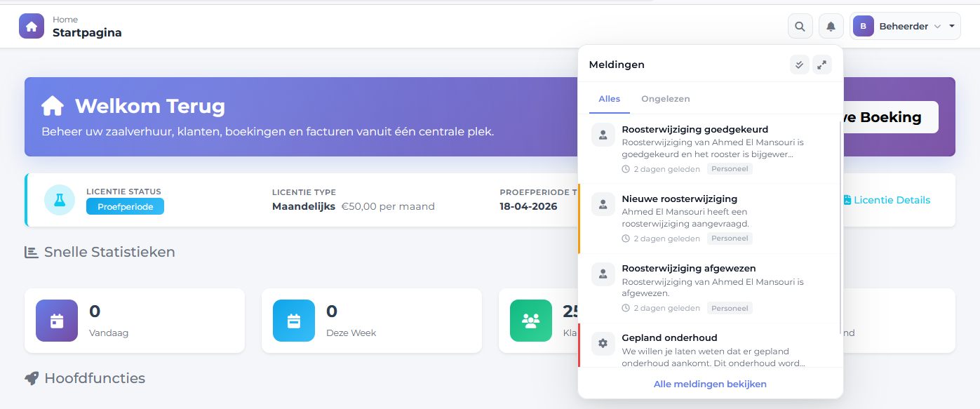Image resolution: width=980 pixels, height=409 pixels.
Task: Select the Alles tab in Meldingen
Action: pyautogui.click(x=609, y=99)
